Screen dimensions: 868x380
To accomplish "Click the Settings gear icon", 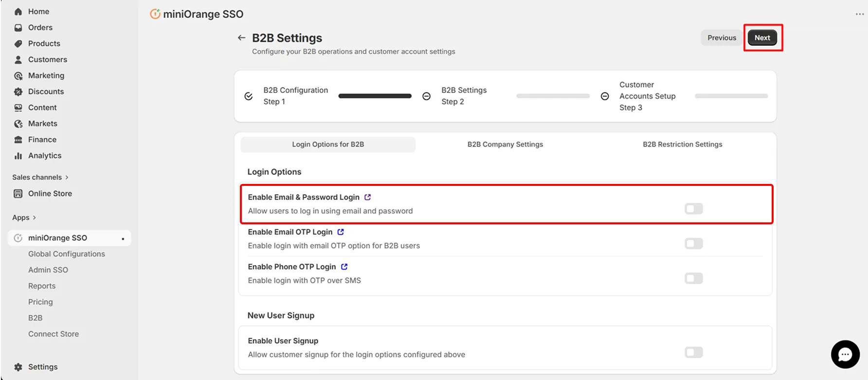I will click(x=18, y=367).
